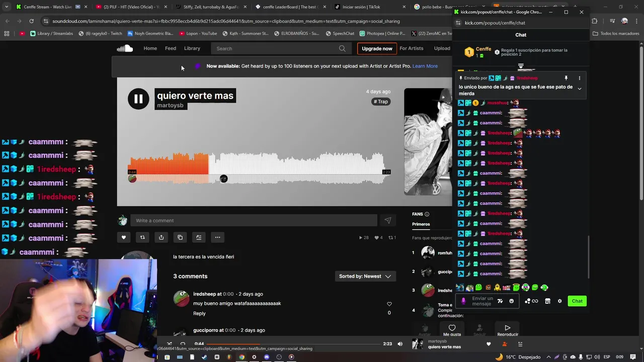Copy the track link with copy icon
Image resolution: width=644 pixels, height=362 pixels.
(180, 237)
